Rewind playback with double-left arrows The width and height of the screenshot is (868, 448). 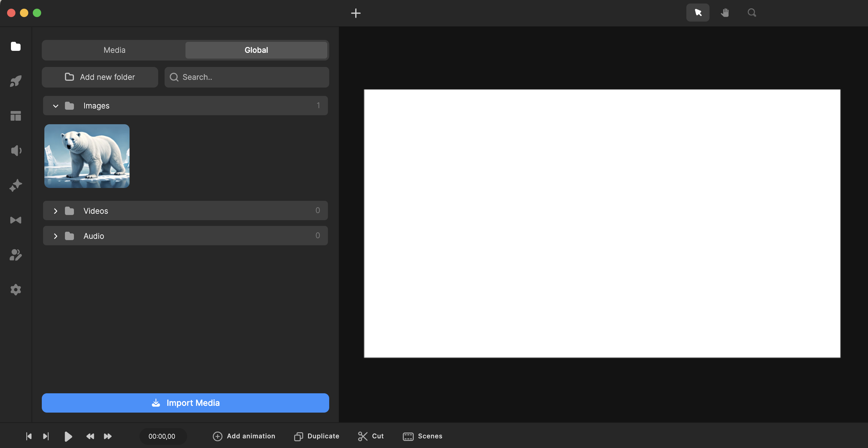pos(90,436)
